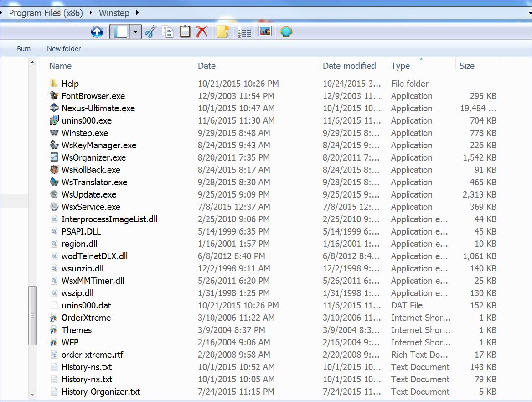Expand the Winstep breadcrumb arrow
This screenshot has height=402, width=532.
[138, 13]
